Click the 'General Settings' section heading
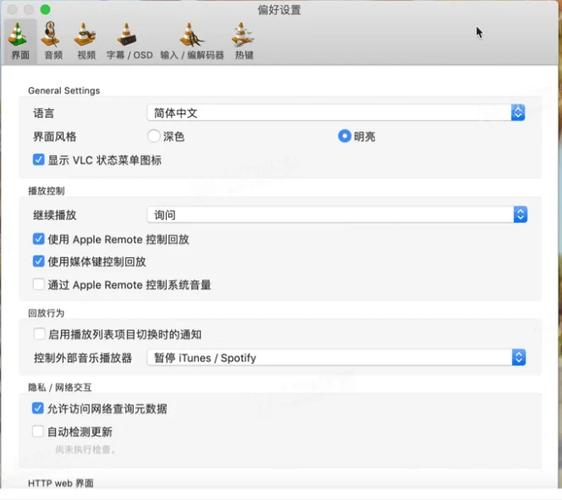The image size is (562, 500). coord(64,91)
